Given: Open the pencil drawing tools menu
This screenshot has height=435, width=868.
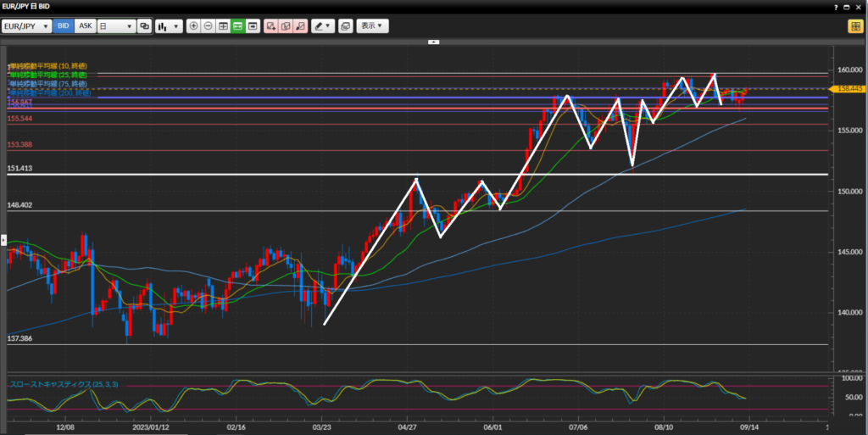Looking at the screenshot, I should pyautogui.click(x=323, y=26).
